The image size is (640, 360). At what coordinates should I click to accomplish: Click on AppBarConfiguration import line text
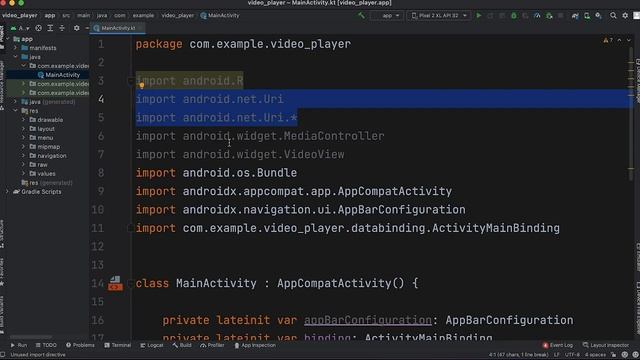(x=300, y=210)
